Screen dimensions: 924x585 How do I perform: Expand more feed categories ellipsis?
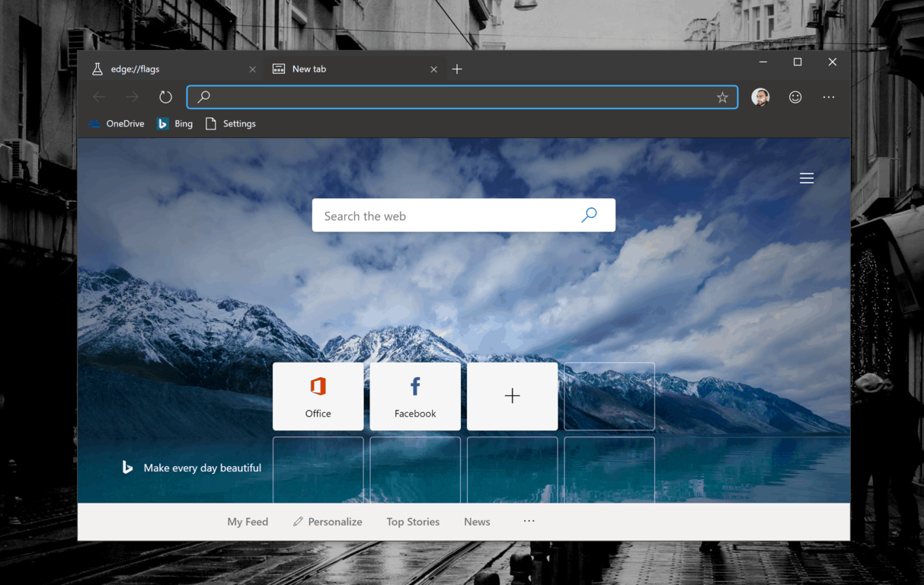pos(529,521)
